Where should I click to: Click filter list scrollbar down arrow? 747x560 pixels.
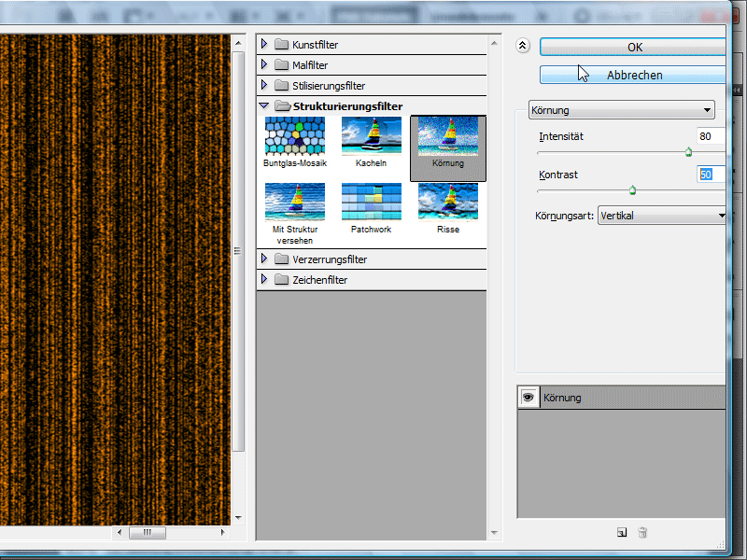494,533
